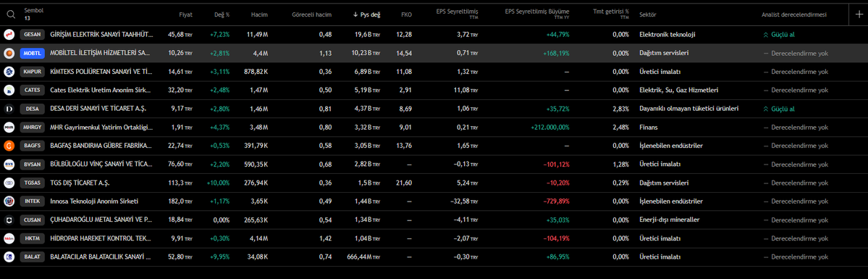Screen dimensions: 868x279
Task: Click TGSAS +10,00% change value
Action: coord(218,183)
